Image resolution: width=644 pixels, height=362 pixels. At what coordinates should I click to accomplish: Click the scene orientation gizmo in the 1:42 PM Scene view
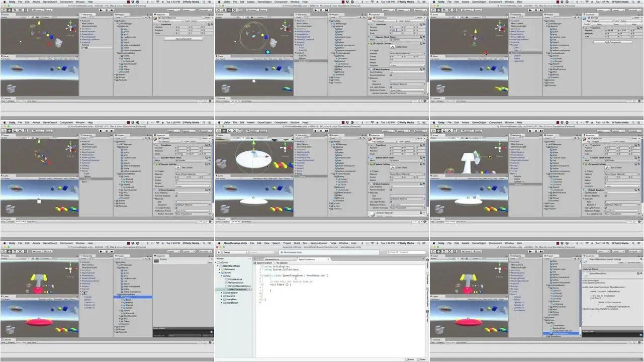pos(500,147)
